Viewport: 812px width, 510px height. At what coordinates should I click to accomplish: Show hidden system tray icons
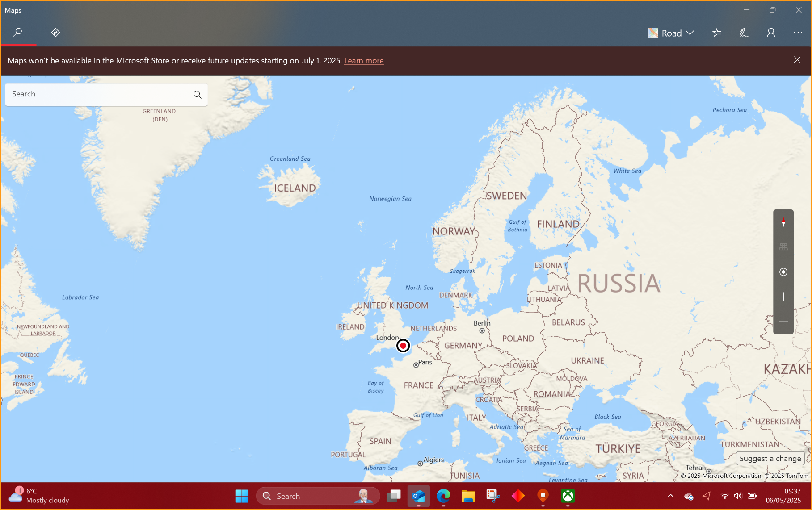click(x=670, y=496)
